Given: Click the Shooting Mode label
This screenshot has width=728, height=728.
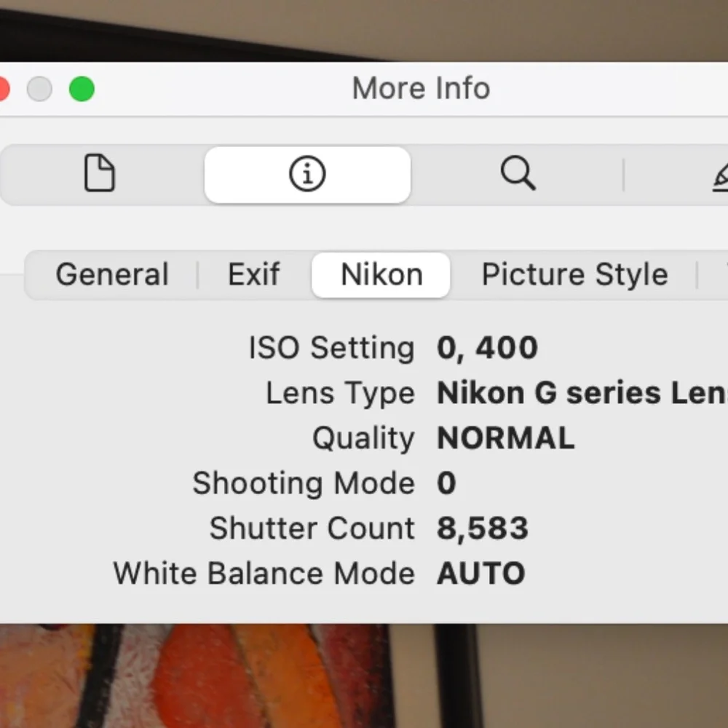Looking at the screenshot, I should coord(303,483).
